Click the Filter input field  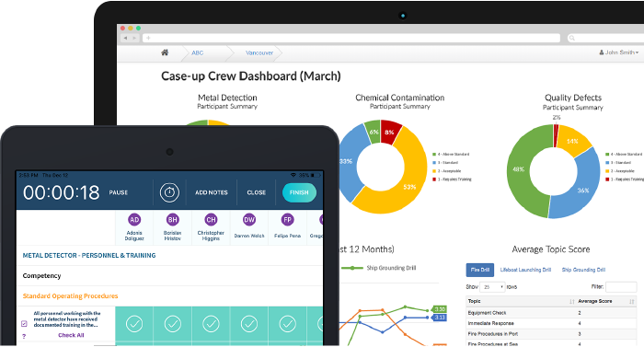point(621,287)
